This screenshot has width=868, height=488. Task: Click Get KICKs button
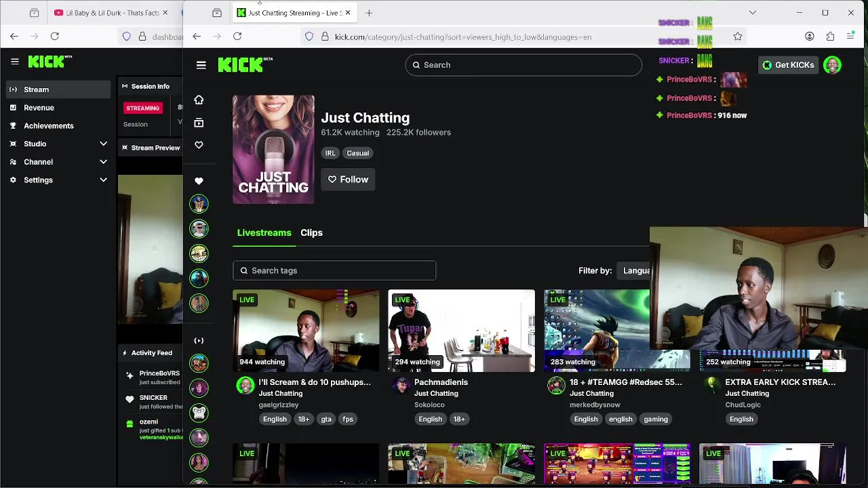[x=787, y=65]
